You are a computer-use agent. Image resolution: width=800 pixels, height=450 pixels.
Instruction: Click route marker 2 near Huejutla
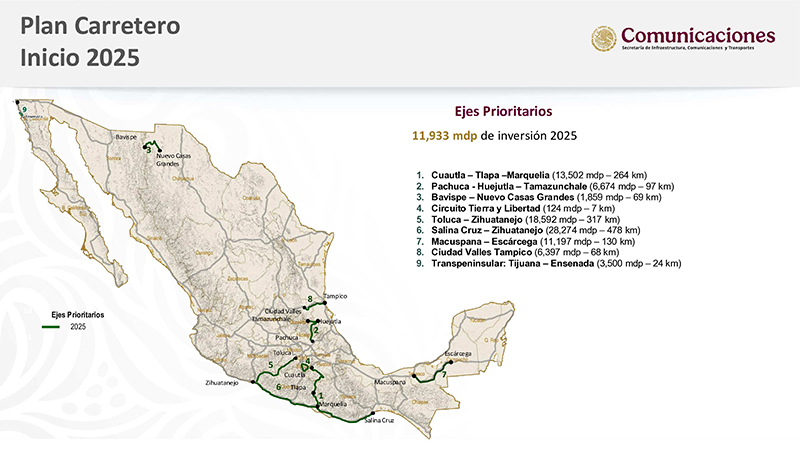point(315,330)
